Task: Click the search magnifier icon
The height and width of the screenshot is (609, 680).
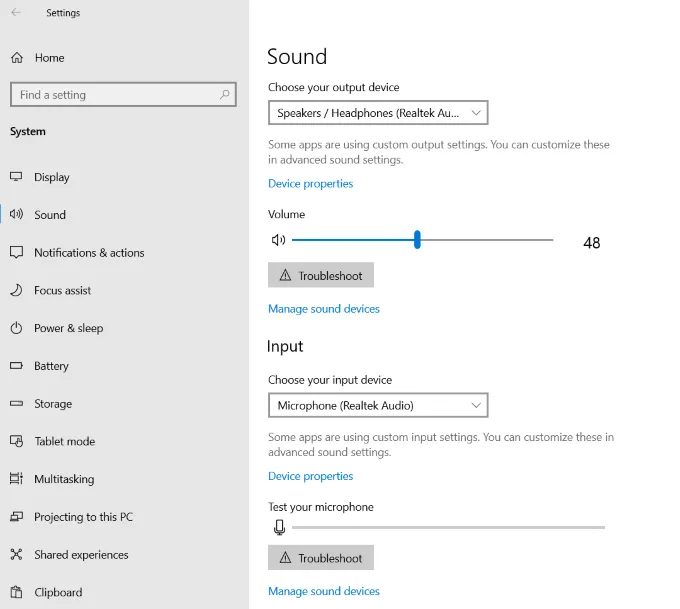Action: [x=225, y=95]
